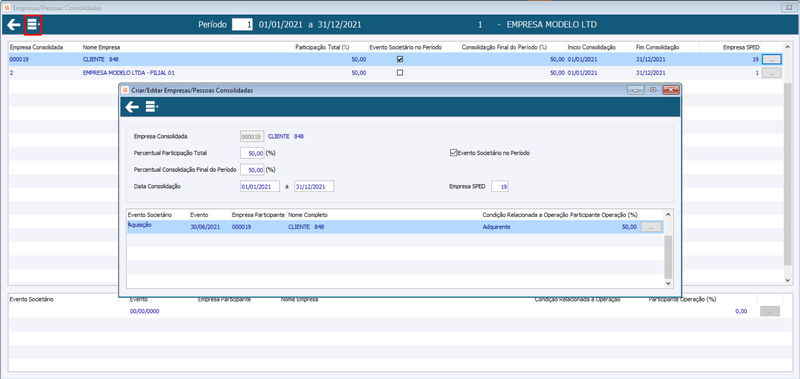This screenshot has width=800, height=379.
Task: Click the Evento Societário header in the bottom panel
Action: (32, 299)
